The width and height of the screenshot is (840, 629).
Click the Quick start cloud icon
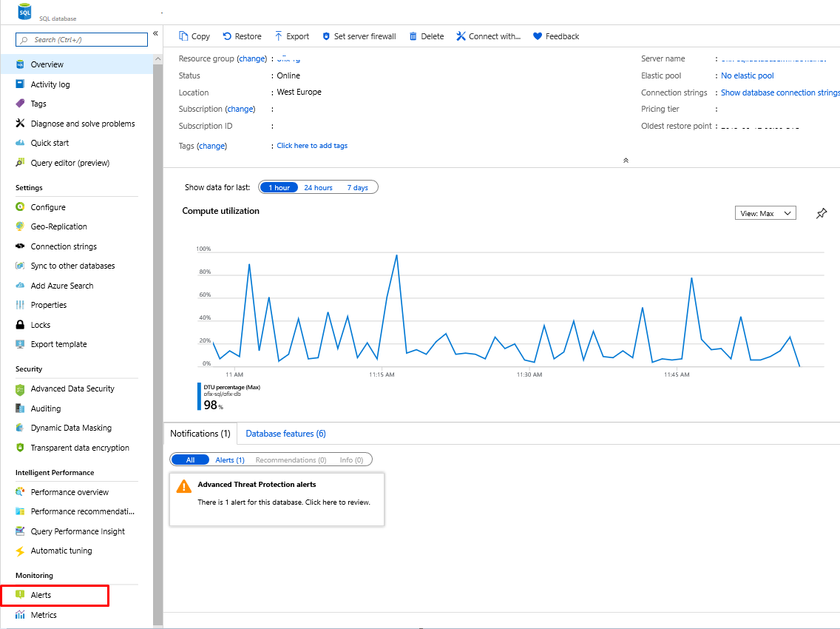pos(20,143)
